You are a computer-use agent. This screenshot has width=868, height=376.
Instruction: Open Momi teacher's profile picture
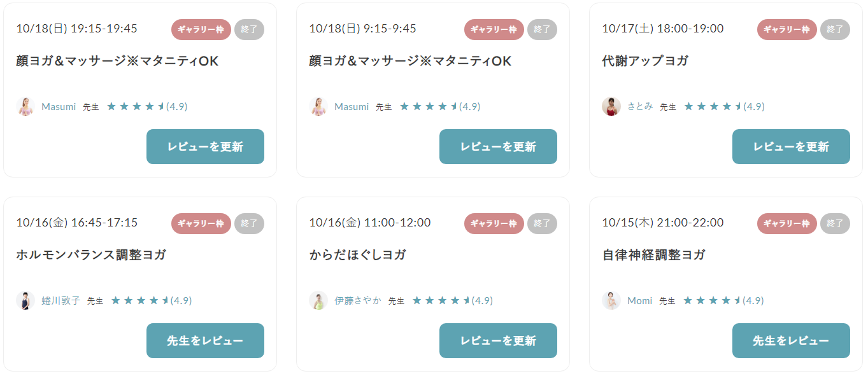pyautogui.click(x=611, y=300)
